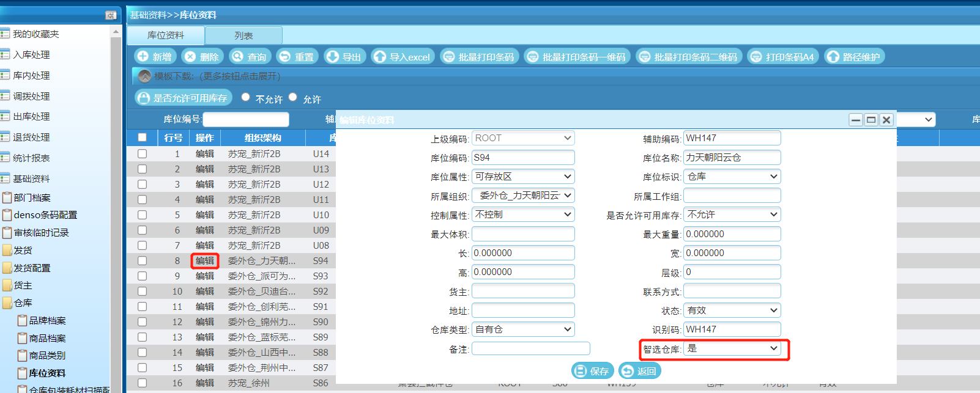This screenshot has width=980, height=393.
Task: Click the 新增 (add) toolbar button
Action: point(155,57)
